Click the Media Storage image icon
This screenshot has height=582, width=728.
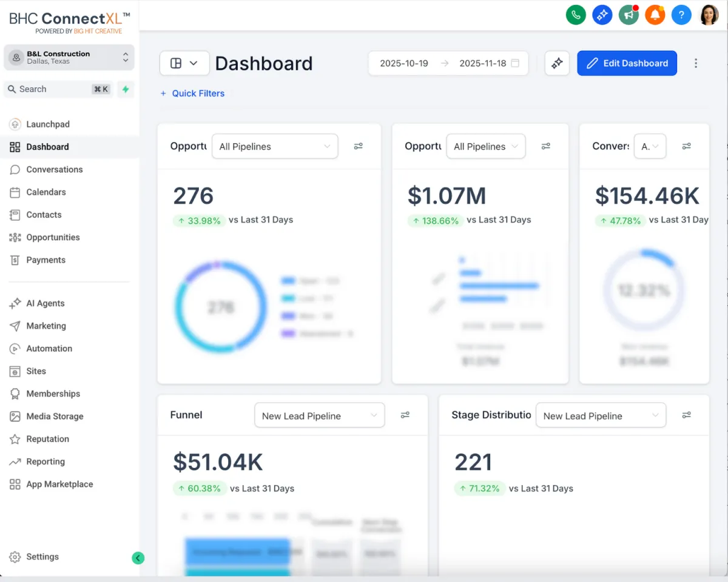15,416
